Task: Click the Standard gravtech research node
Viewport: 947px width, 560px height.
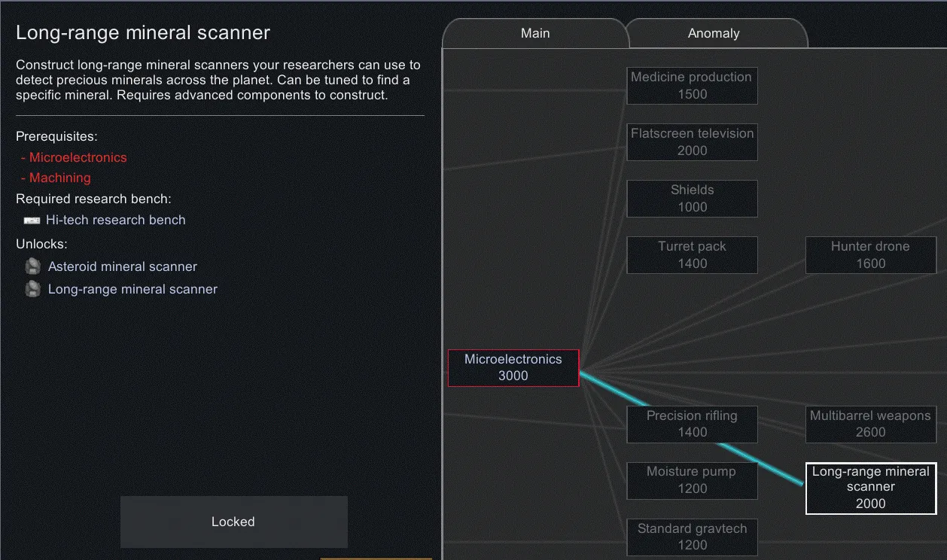Action: pos(692,537)
